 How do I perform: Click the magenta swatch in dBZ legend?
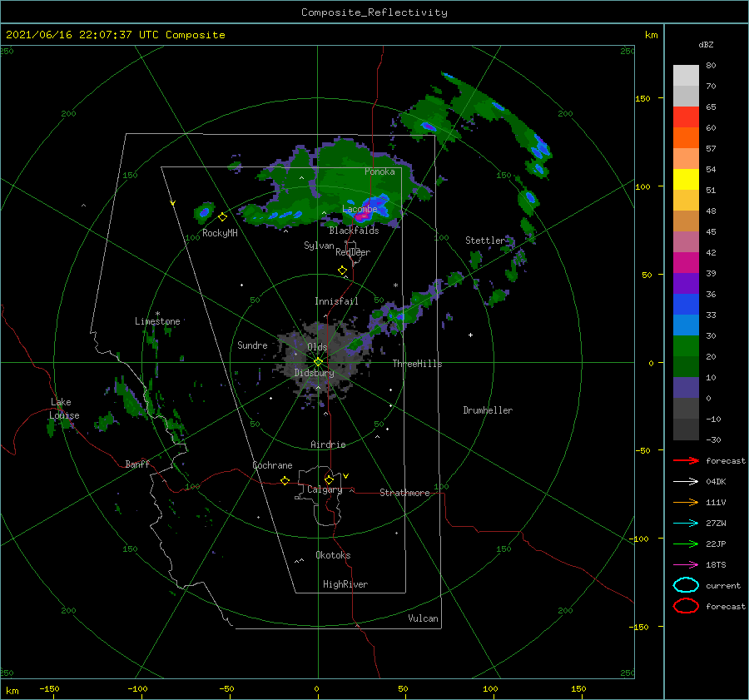686,263
